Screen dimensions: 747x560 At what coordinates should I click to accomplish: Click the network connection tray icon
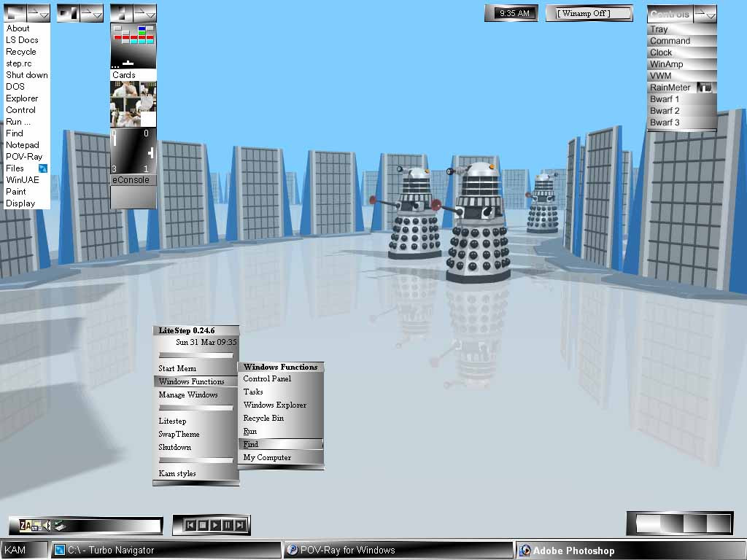tap(59, 526)
